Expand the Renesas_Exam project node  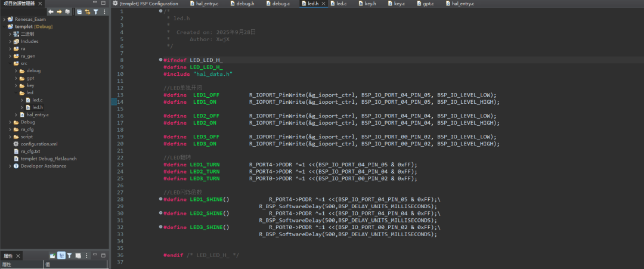(x=5, y=19)
